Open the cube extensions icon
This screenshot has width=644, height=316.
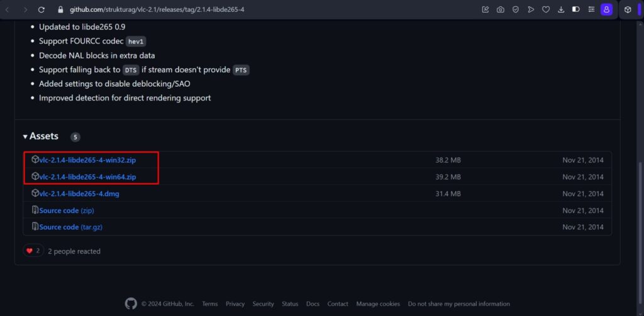coord(628,9)
